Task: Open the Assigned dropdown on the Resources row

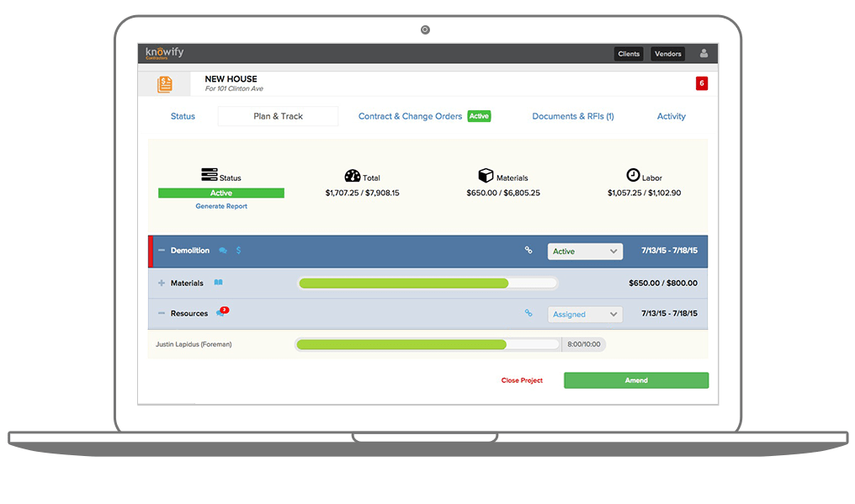Action: tap(584, 313)
